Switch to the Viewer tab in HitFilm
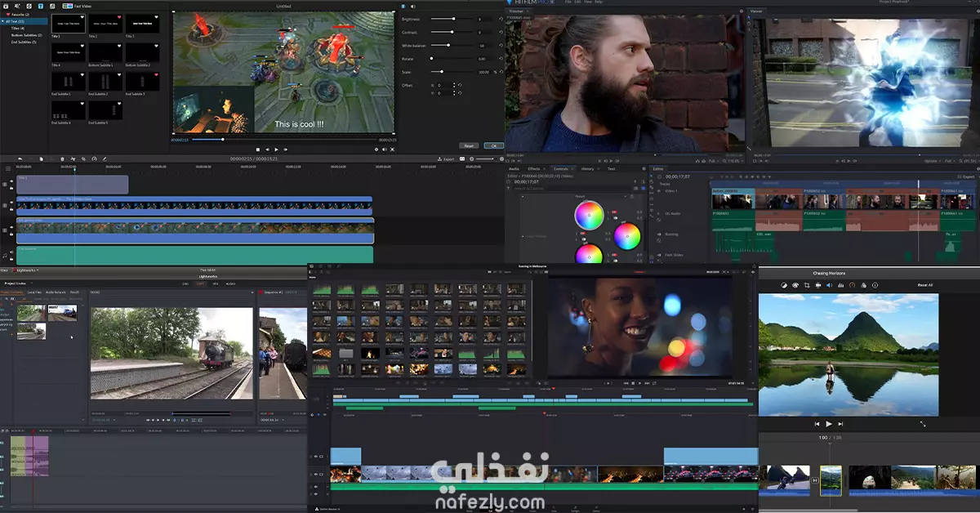Screen dimensions: 980x513 pyautogui.click(x=756, y=11)
